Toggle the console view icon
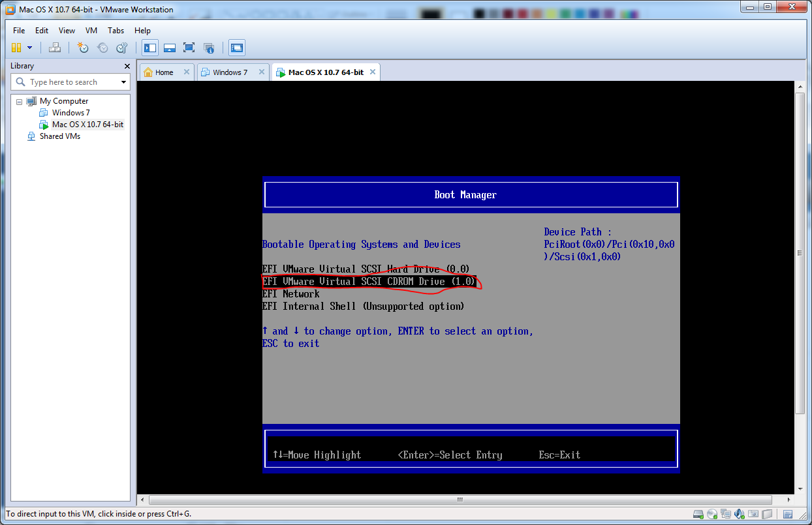This screenshot has width=812, height=525. (236, 48)
